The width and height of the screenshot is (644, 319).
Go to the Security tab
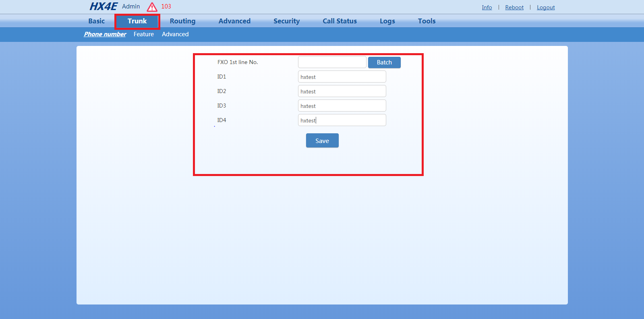pos(286,21)
